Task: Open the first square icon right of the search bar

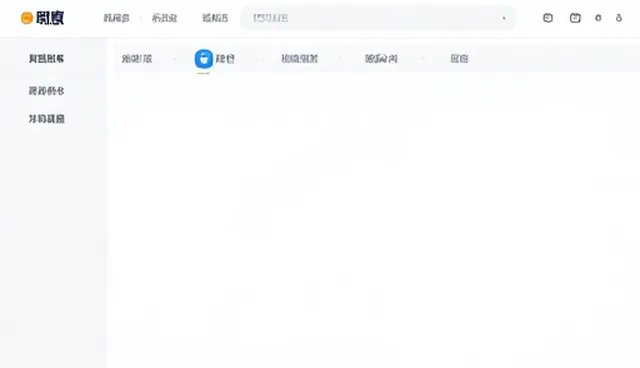Action: (x=548, y=18)
